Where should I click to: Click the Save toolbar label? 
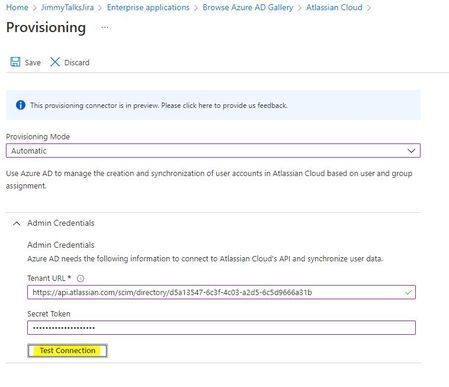32,63
